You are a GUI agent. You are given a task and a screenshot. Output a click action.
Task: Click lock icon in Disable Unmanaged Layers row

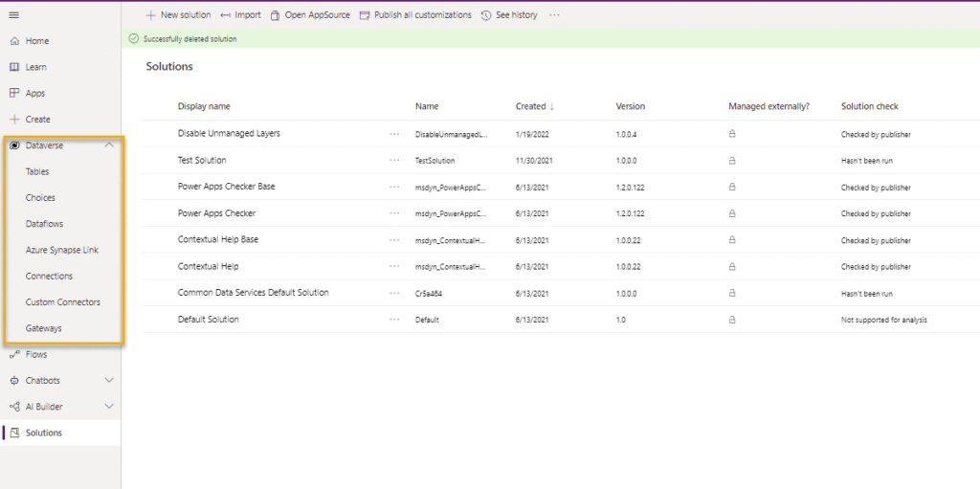pyautogui.click(x=732, y=134)
